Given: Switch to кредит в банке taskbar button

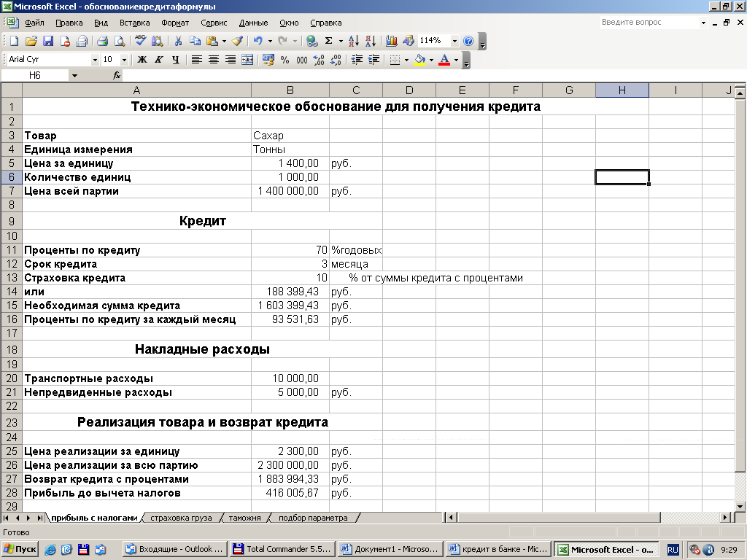Looking at the screenshot, I should tap(498, 549).
